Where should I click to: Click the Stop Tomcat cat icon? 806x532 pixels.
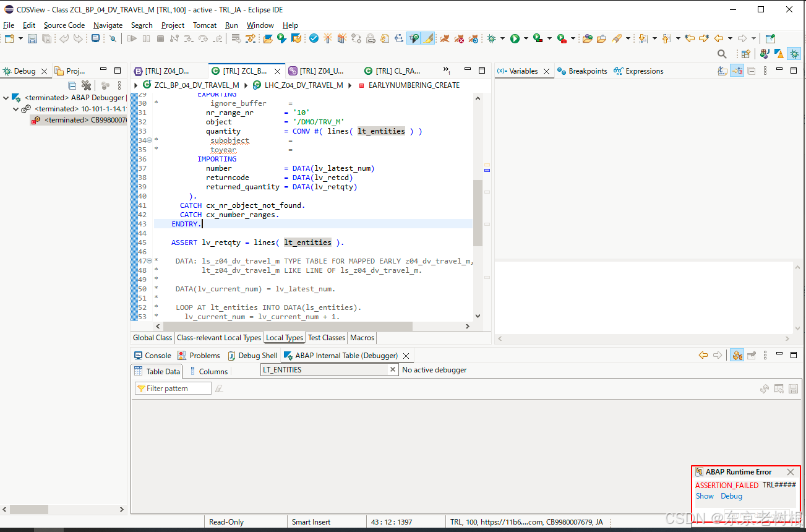click(459, 38)
